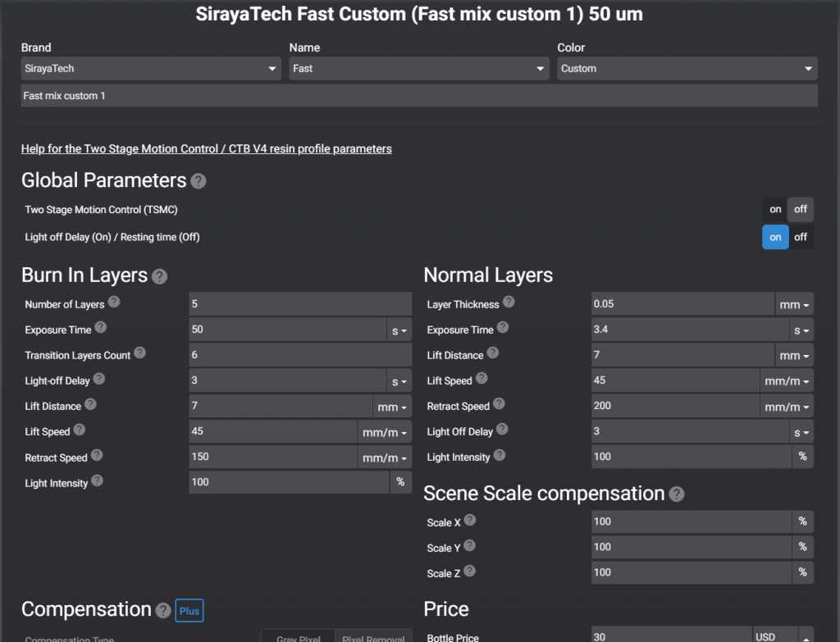Viewport: 840px width, 642px height.
Task: Turn Two Stage Motion Control on
Action: 774,209
